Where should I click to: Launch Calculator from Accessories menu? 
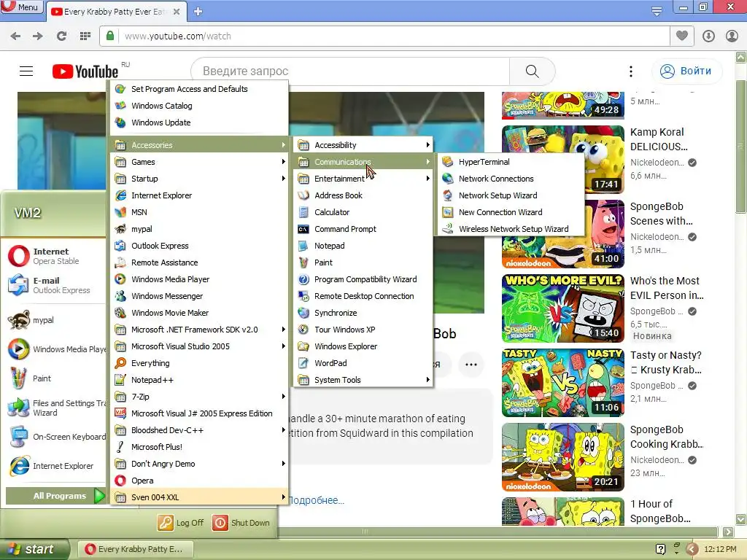pyautogui.click(x=363, y=212)
